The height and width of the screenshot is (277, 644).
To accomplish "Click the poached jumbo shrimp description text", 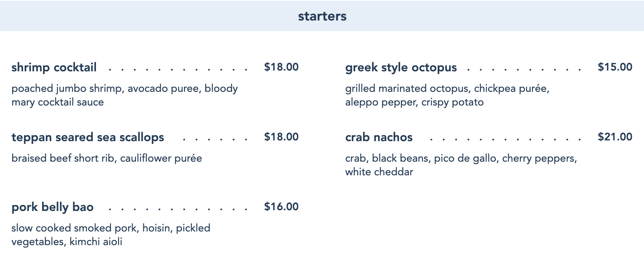I will coord(124,95).
